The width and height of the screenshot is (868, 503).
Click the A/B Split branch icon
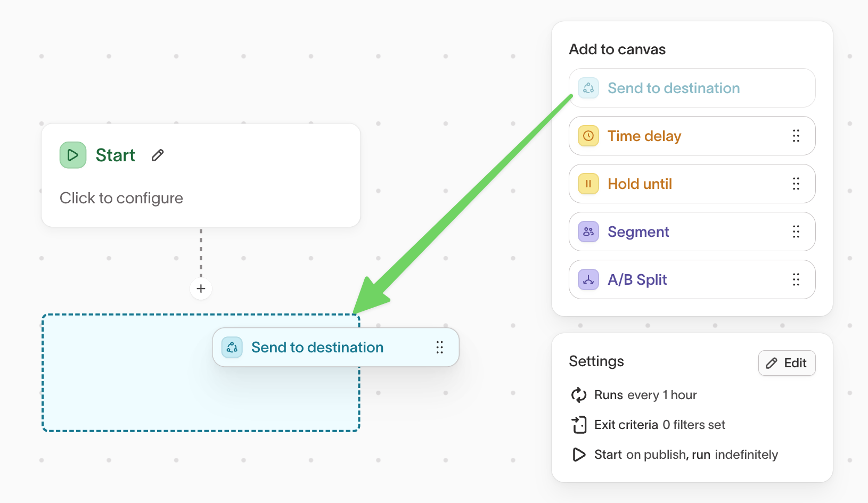pos(588,279)
